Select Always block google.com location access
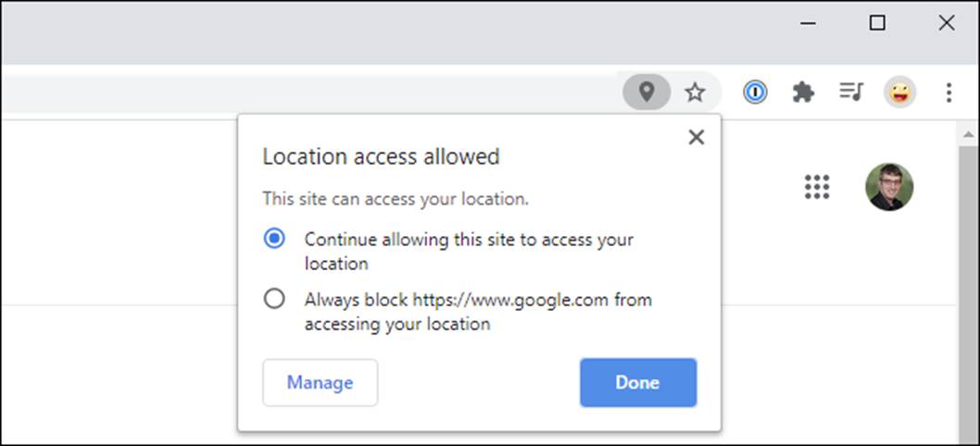This screenshot has height=446, width=980. pyautogui.click(x=274, y=299)
